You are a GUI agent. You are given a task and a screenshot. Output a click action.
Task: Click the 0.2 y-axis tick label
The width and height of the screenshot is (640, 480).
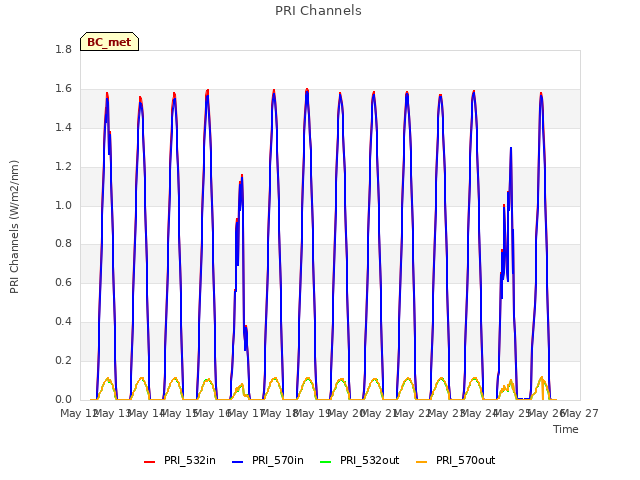click(63, 360)
